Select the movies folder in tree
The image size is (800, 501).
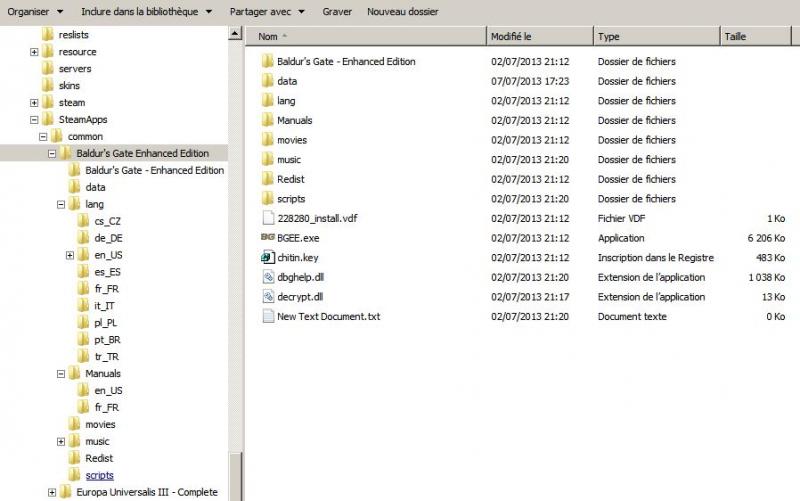point(100,424)
